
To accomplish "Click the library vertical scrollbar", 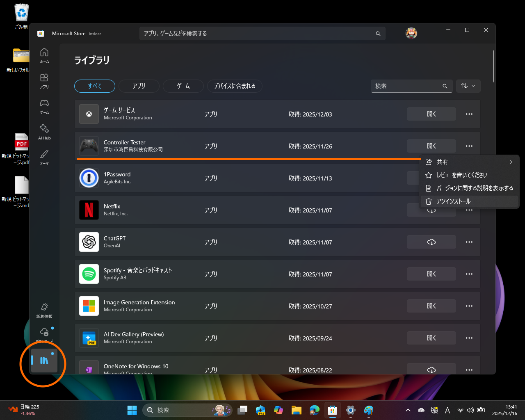I will tap(493, 66).
